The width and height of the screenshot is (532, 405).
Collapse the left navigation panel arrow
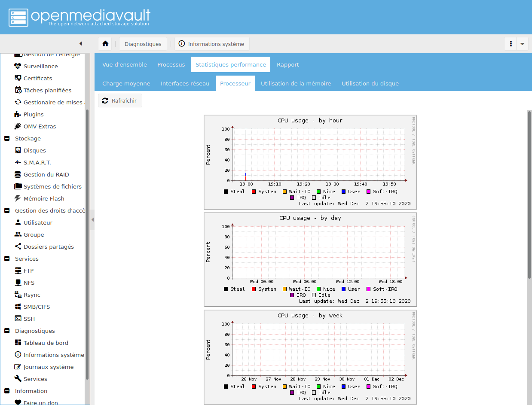pos(80,44)
